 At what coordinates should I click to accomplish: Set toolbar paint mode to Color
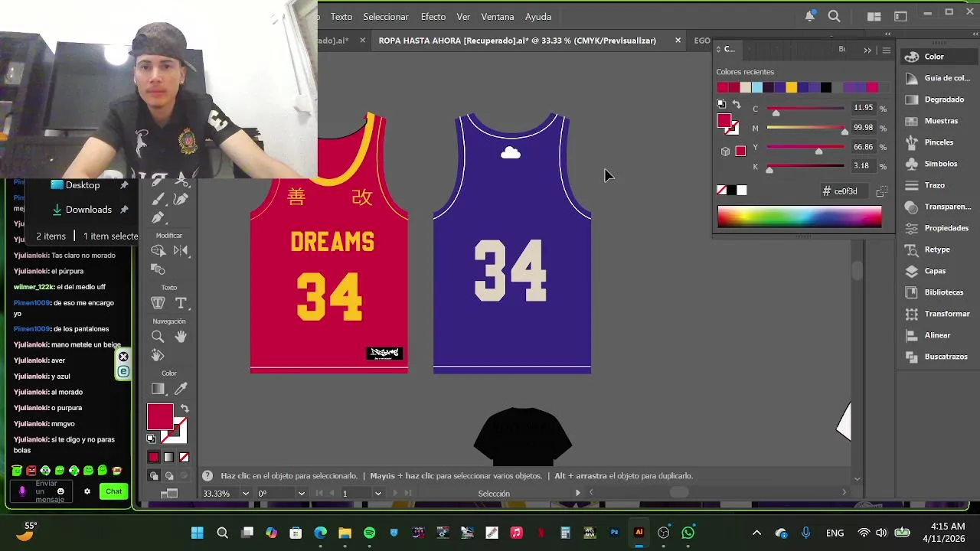point(153,458)
